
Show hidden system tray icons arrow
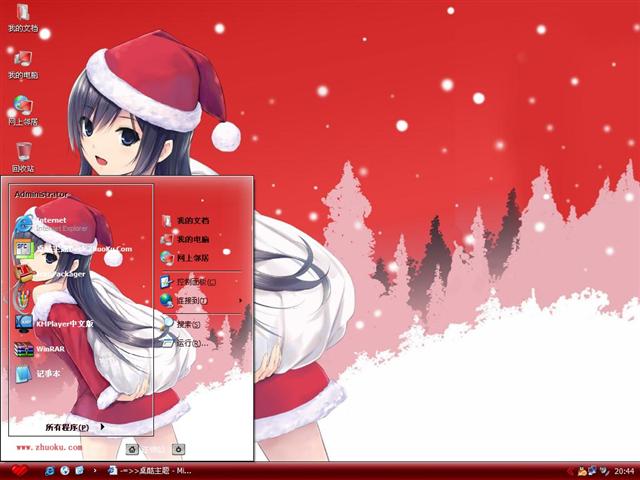tap(570, 471)
